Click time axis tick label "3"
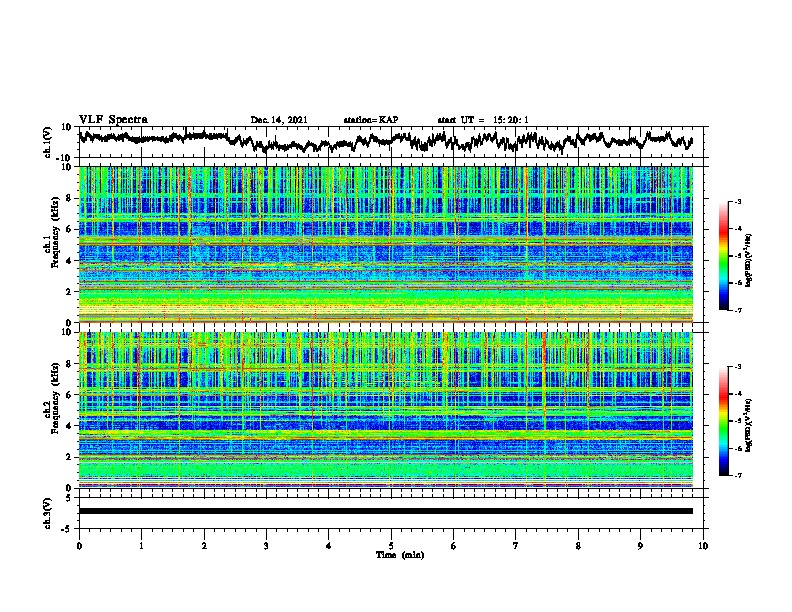This screenshot has width=792, height=612. click(266, 546)
